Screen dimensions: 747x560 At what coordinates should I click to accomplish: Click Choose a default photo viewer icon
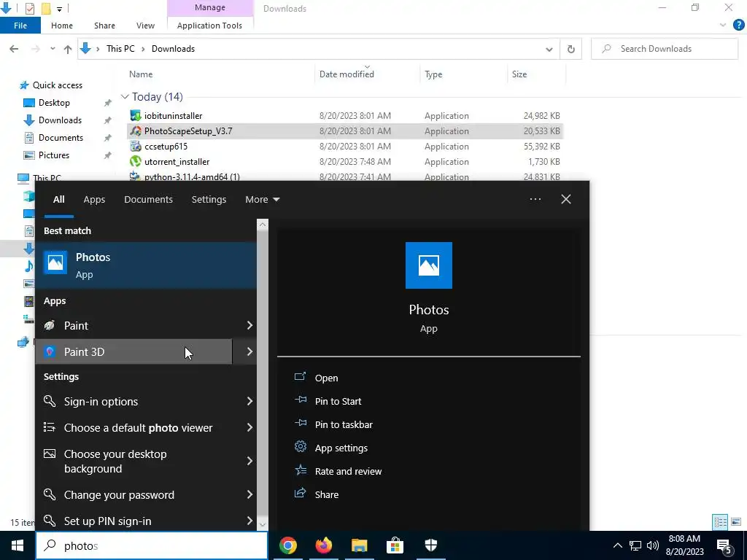(50, 427)
